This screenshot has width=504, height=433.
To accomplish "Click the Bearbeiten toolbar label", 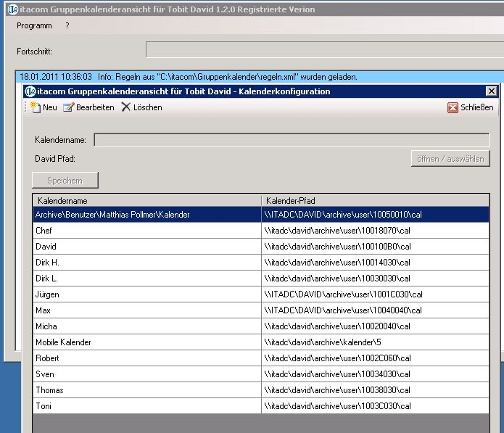I will pos(95,107).
